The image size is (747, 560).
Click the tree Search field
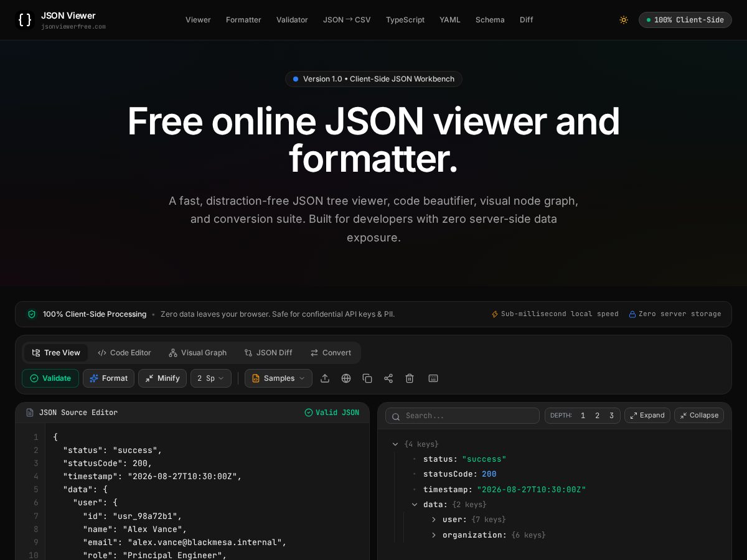[x=463, y=416]
